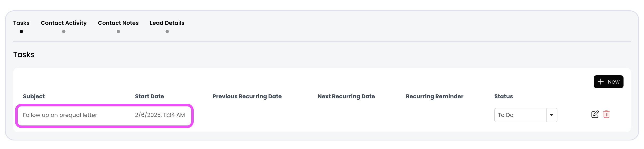
Task: Open the To Do status dropdown arrow
Action: (x=551, y=115)
